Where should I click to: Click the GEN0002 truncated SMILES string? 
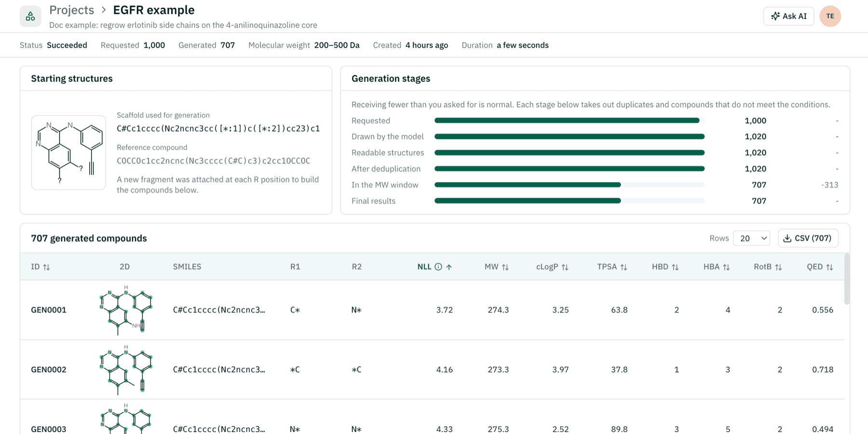(x=219, y=370)
